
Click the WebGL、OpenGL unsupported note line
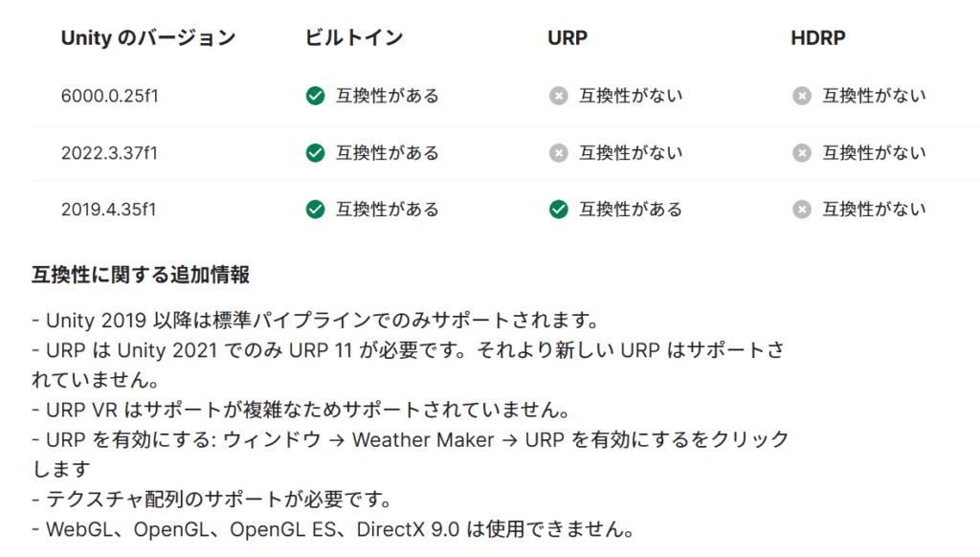[333, 529]
